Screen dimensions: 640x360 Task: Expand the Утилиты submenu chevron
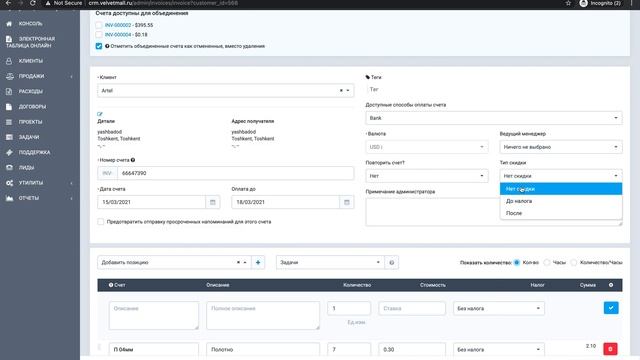71,183
